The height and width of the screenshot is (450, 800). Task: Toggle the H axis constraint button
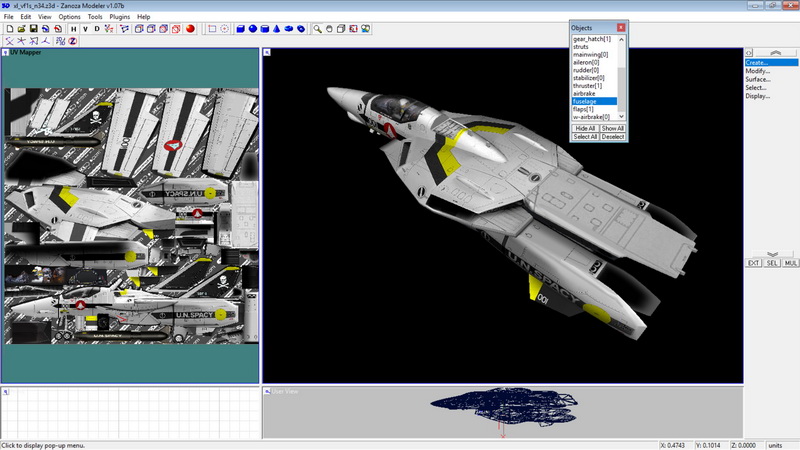coord(73,29)
